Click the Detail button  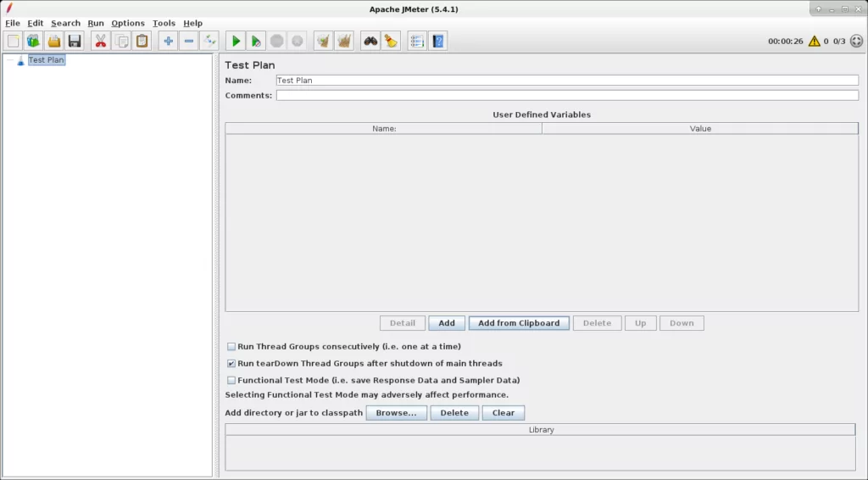click(403, 323)
